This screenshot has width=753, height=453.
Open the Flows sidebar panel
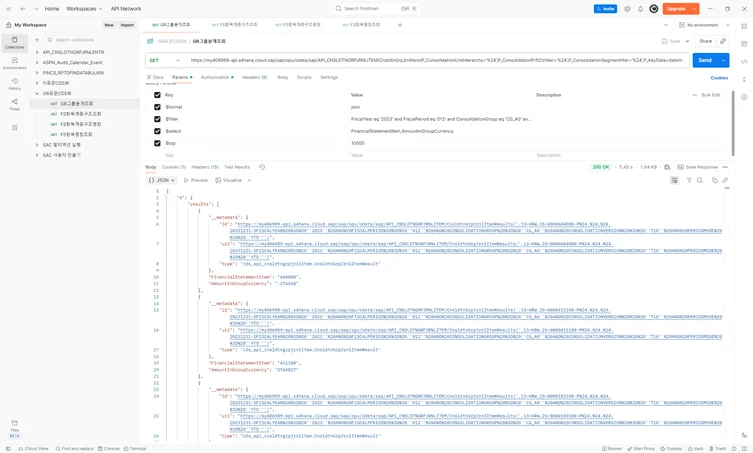click(14, 106)
